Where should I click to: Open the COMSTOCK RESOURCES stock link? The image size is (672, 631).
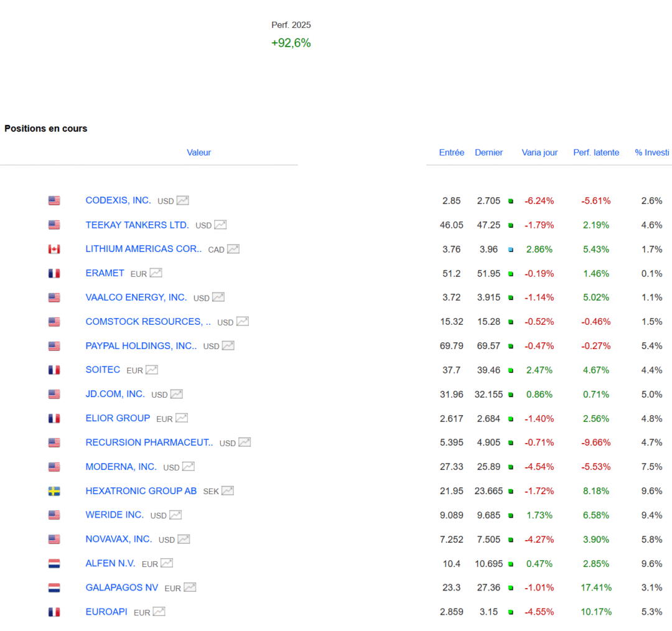coord(148,322)
